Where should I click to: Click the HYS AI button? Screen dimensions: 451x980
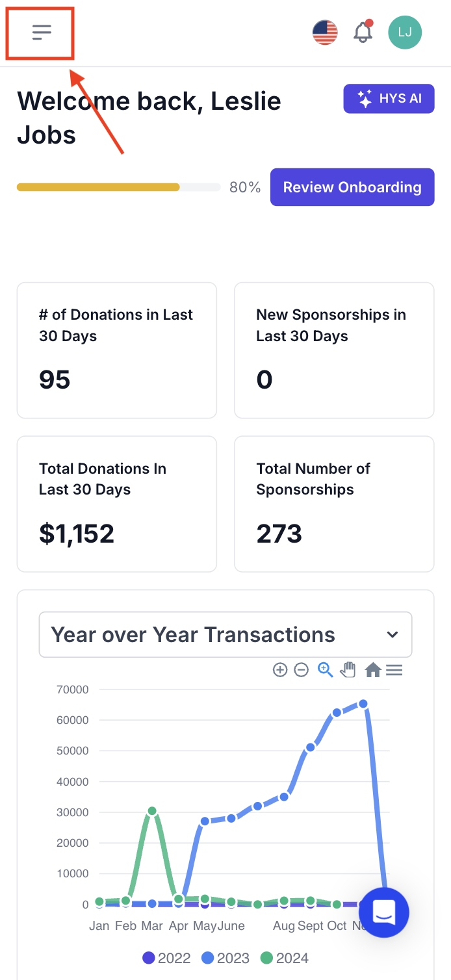point(389,99)
